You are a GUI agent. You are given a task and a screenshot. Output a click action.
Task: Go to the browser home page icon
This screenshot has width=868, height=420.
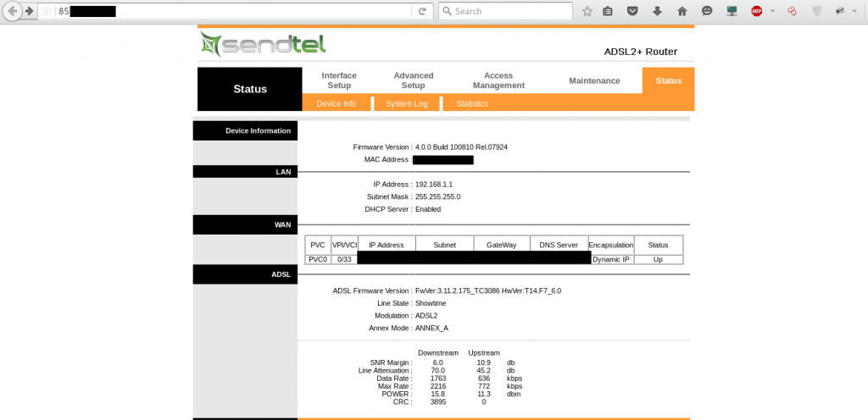pyautogui.click(x=682, y=11)
